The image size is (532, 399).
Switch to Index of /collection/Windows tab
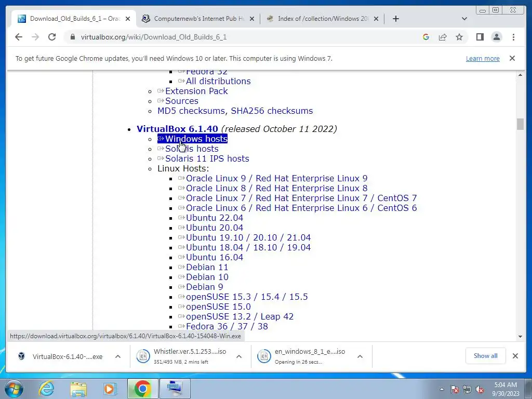(x=322, y=19)
